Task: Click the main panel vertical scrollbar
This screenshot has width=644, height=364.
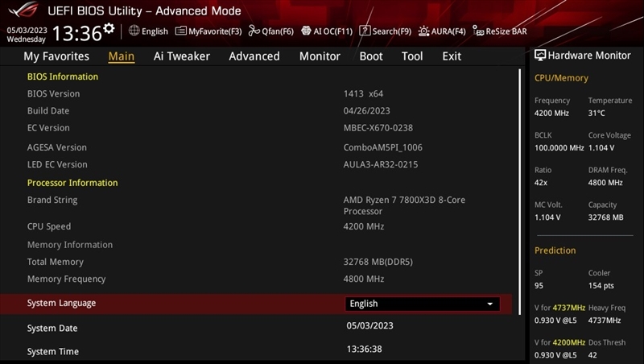Action: point(519,192)
